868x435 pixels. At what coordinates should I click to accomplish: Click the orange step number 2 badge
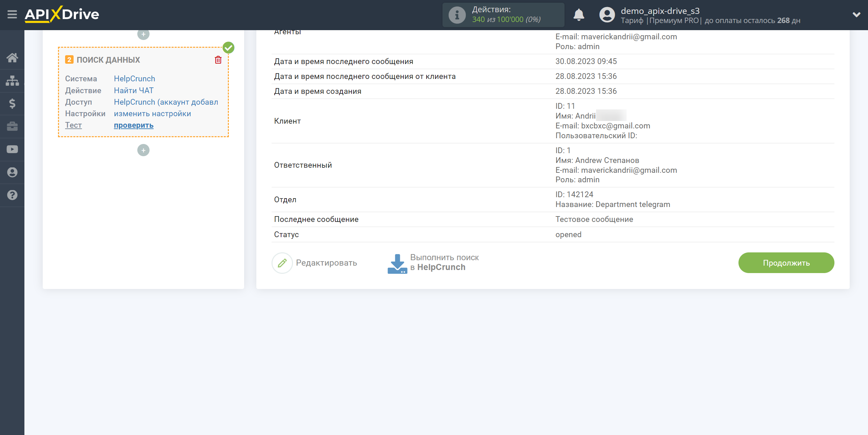point(69,60)
